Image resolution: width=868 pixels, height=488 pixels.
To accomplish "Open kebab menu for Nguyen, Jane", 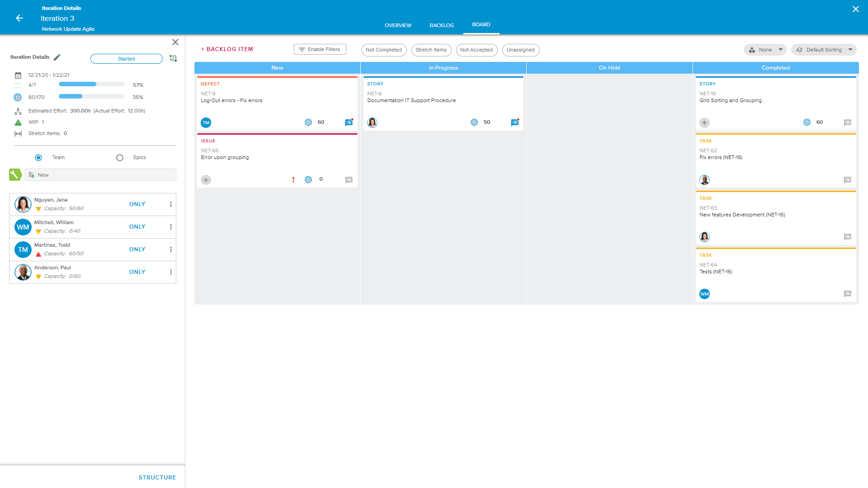I will coord(171,204).
